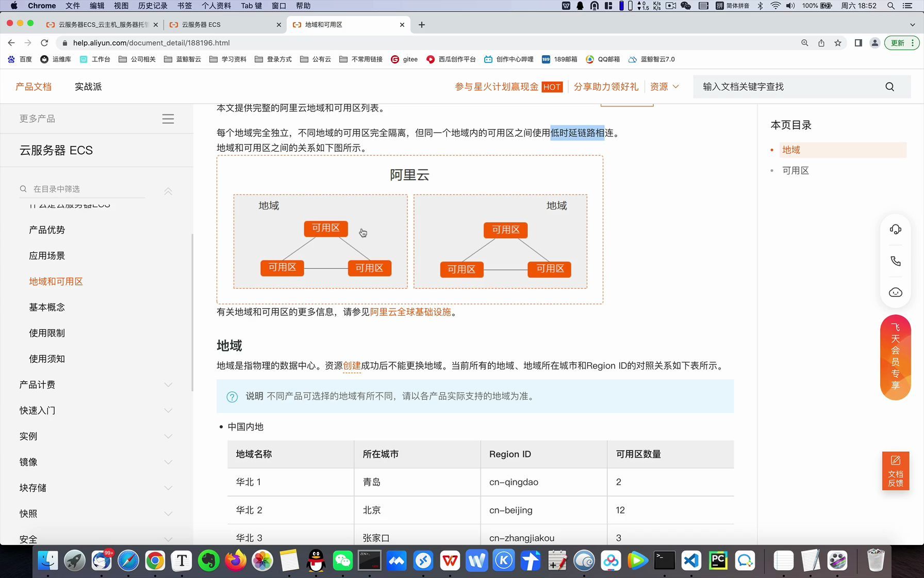Screen dimensions: 924x578
Task: Toggle the Chrome side panel icon
Action: pyautogui.click(x=859, y=43)
